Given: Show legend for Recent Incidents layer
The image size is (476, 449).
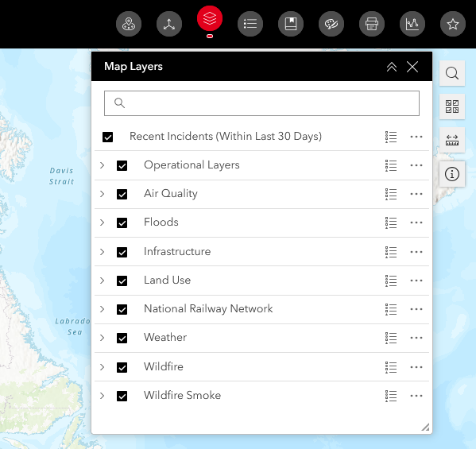Looking at the screenshot, I should click(x=391, y=137).
